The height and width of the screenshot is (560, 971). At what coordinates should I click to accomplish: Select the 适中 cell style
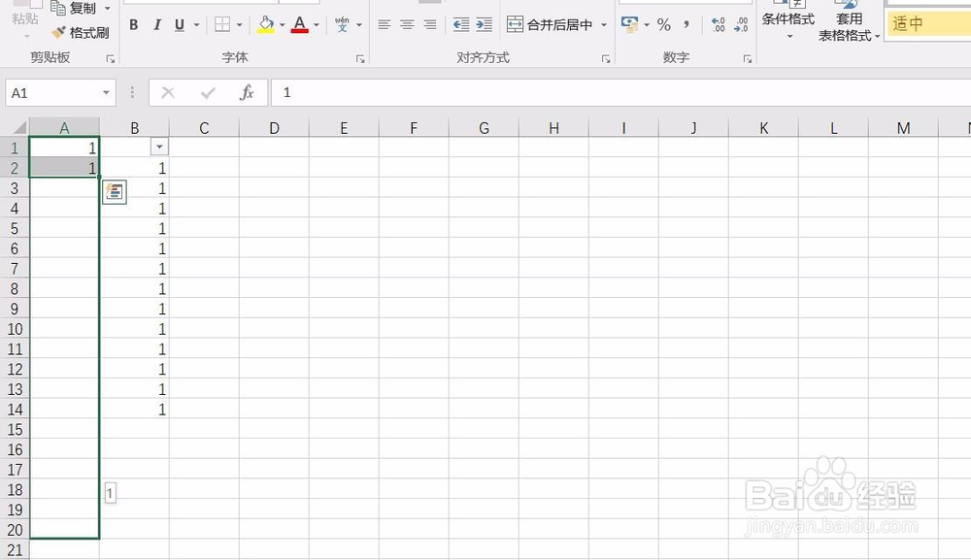[x=927, y=24]
